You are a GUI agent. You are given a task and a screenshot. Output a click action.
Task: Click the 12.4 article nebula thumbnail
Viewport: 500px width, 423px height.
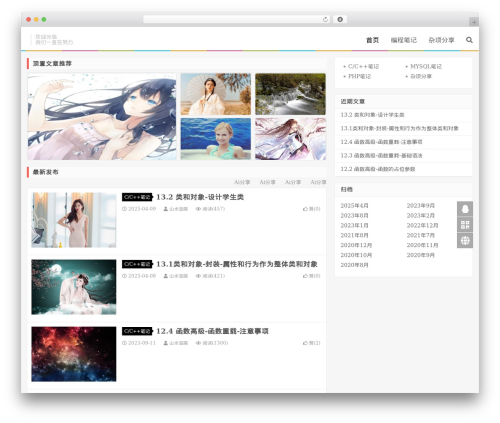(74, 354)
